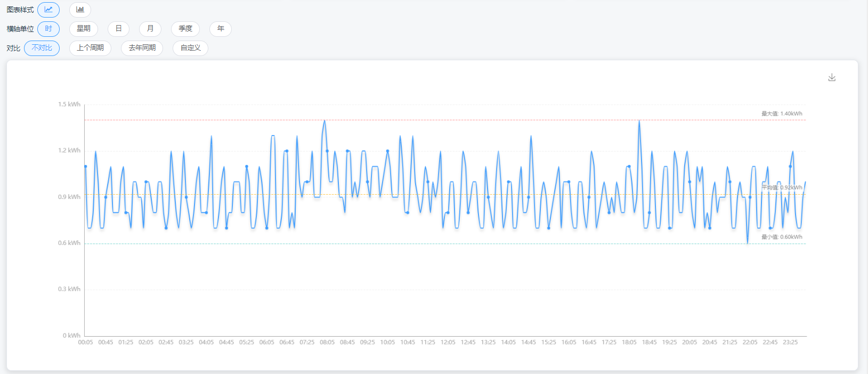Viewport: 868px width, 374px height.
Task: Switch to the bar chart style icon
Action: pyautogui.click(x=80, y=10)
